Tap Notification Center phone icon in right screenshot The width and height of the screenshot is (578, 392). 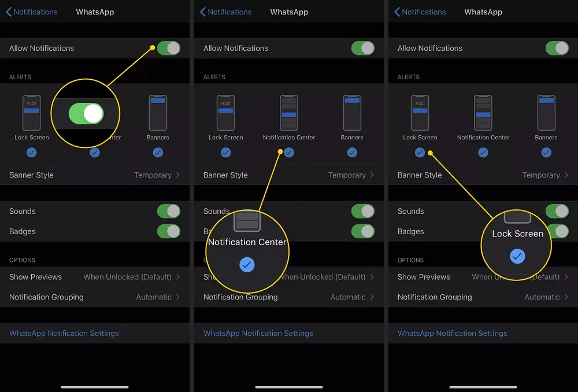483,113
